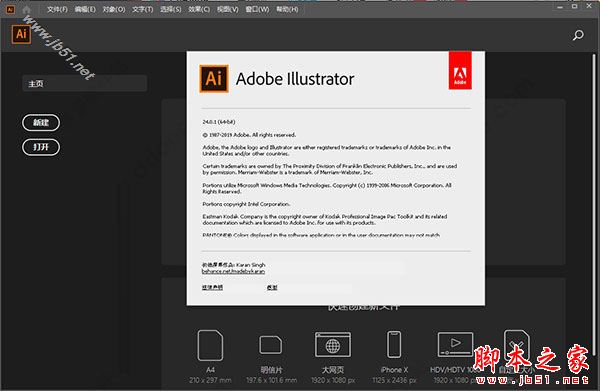Click the 24.0.1 (64-bit) version text
600x391 pixels.
[219, 122]
